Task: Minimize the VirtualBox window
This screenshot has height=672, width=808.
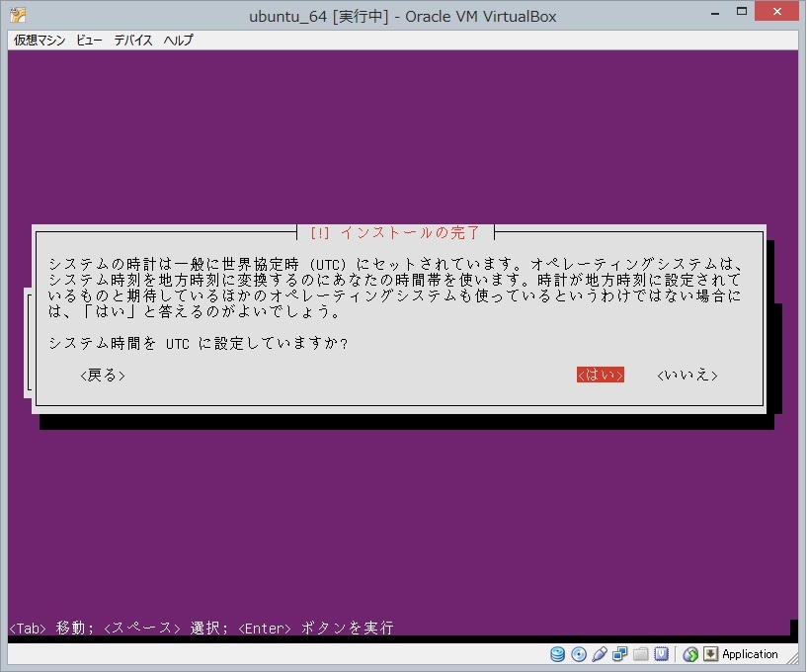Action: click(715, 13)
